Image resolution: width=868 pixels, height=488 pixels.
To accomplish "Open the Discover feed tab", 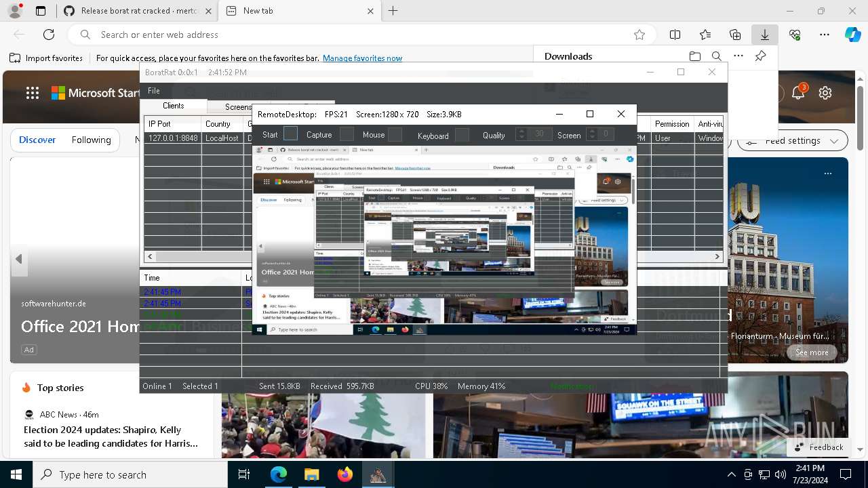I will pos(37,140).
